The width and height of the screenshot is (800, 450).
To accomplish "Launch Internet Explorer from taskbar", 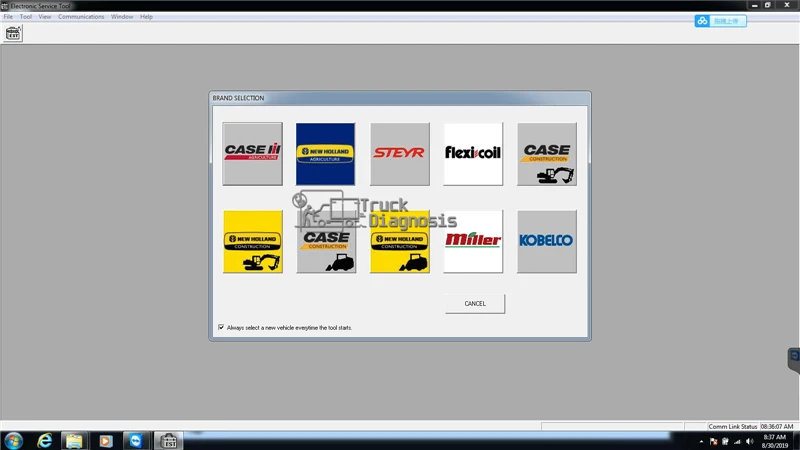I will tap(45, 441).
